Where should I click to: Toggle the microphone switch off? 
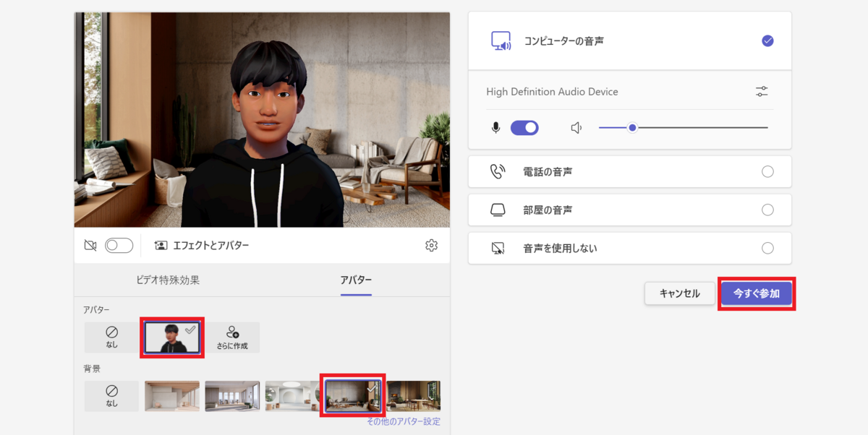coord(524,128)
